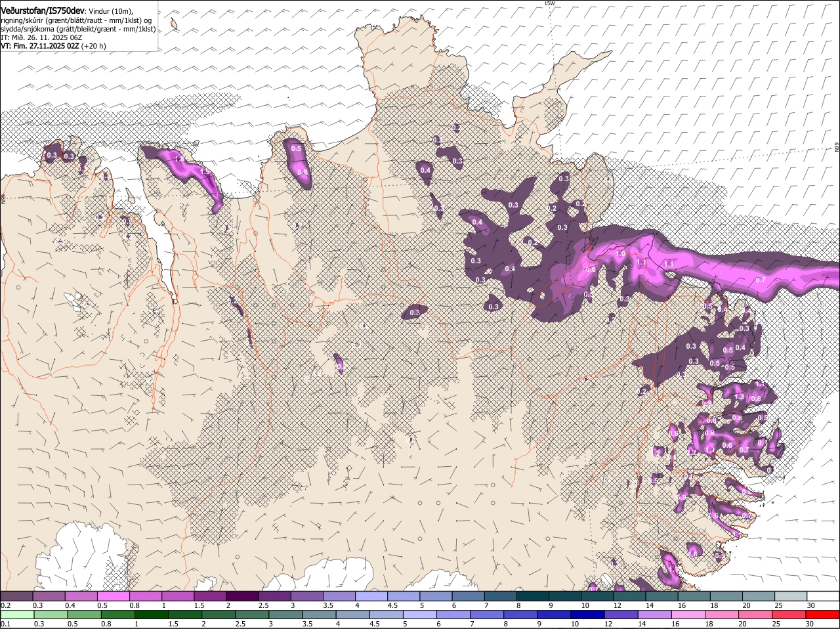Click the purple-row swatch between 1 and 1.5
Viewport: 840px width, 629px height.
click(177, 596)
